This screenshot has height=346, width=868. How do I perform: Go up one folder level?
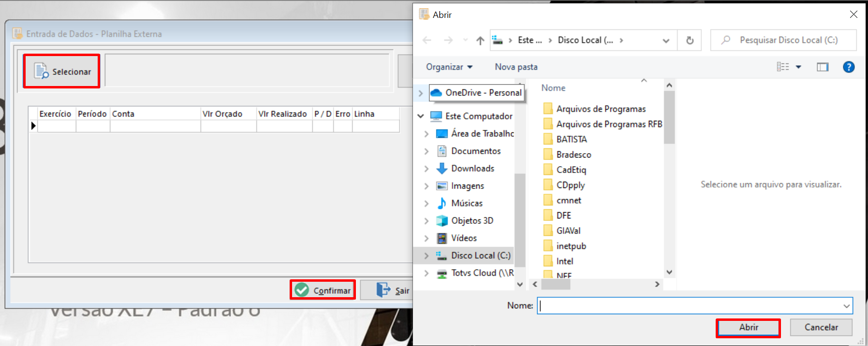coord(480,41)
